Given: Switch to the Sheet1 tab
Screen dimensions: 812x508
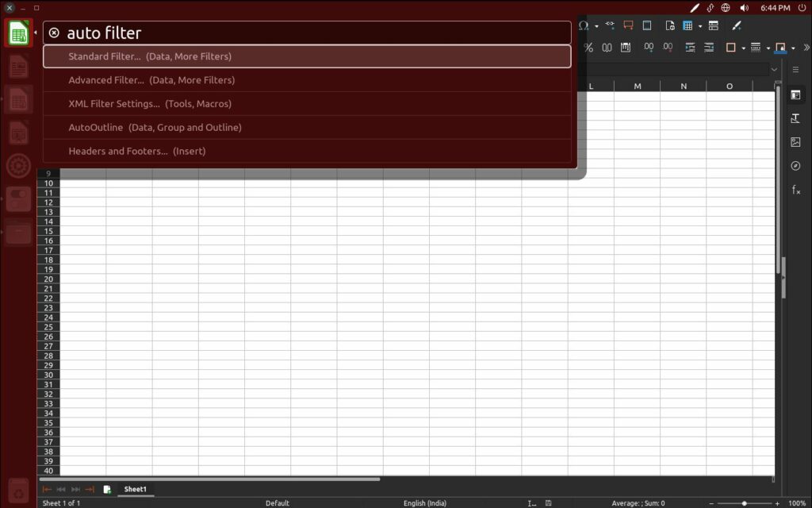Looking at the screenshot, I should click(x=135, y=489).
